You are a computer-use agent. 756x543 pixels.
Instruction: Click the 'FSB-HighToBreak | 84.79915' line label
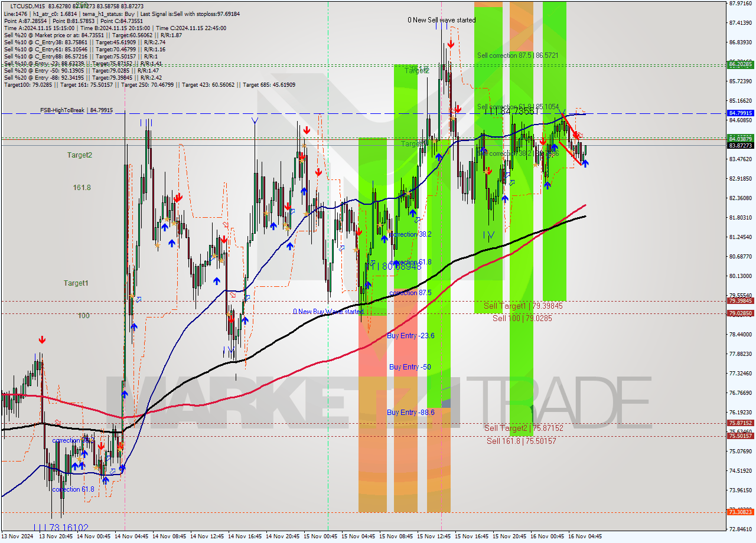[76, 110]
